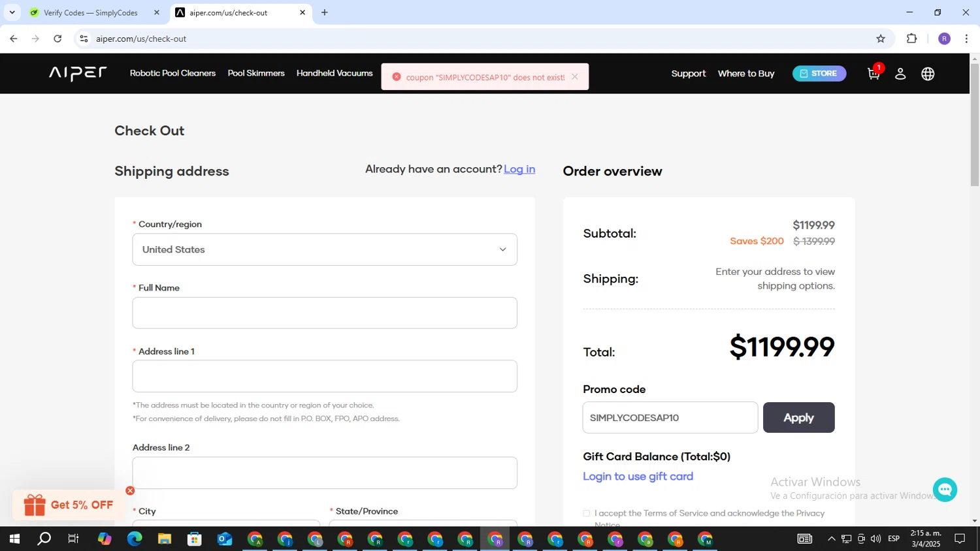The width and height of the screenshot is (980, 551).
Task: Open the shopping cart icon
Action: coord(874,73)
